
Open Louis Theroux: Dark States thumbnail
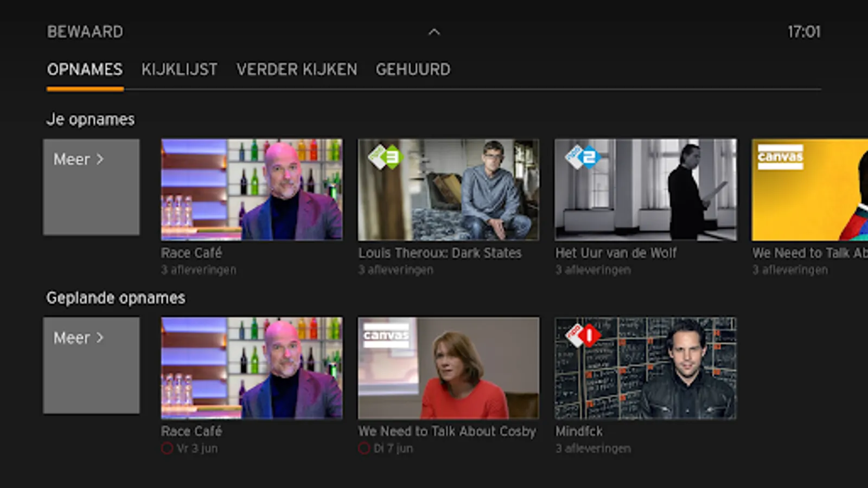click(x=449, y=190)
